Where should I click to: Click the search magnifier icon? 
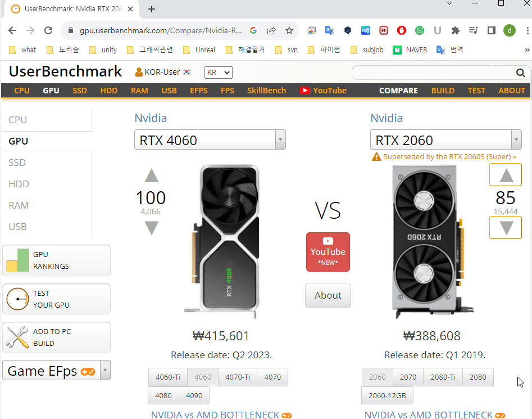(x=520, y=73)
